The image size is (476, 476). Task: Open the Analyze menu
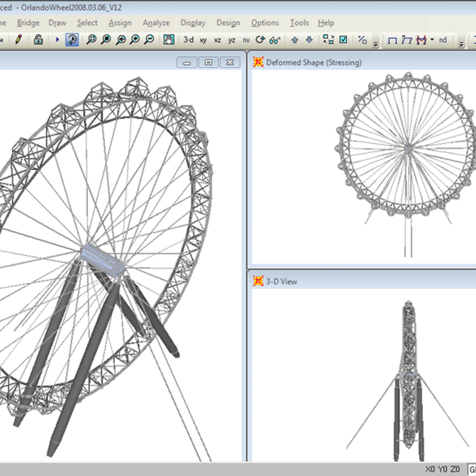tap(156, 23)
